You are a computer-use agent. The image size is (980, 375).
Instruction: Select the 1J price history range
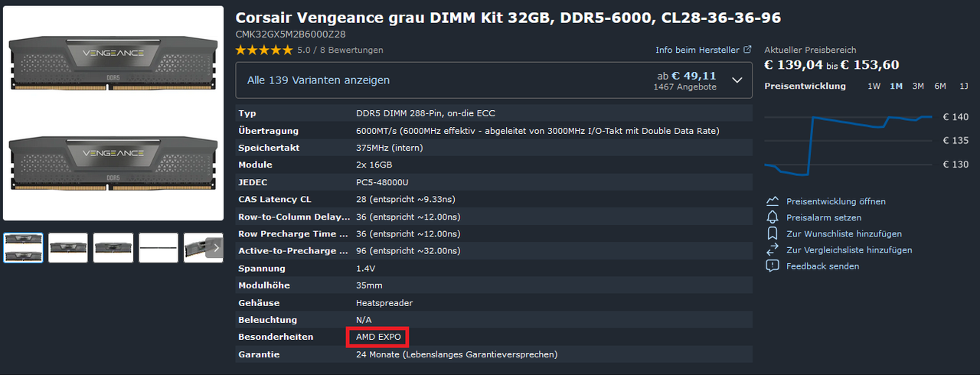(x=964, y=86)
